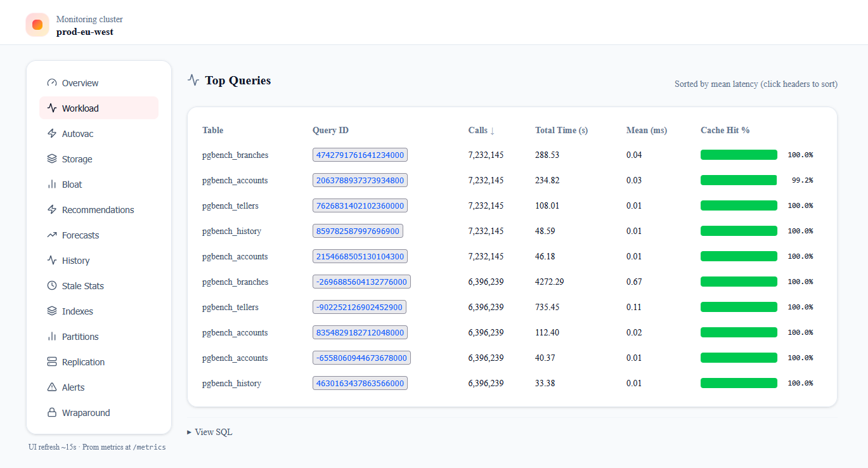Select the Overview gauge icon in sidebar
Screen dimensions: 868x468
52,82
